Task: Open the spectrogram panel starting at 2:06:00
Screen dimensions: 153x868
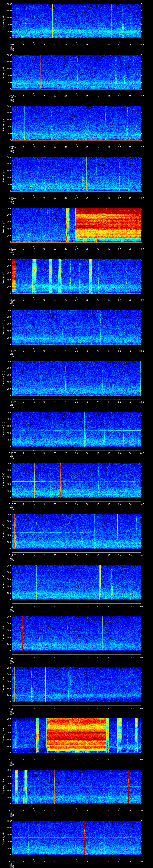Action: coord(77,276)
